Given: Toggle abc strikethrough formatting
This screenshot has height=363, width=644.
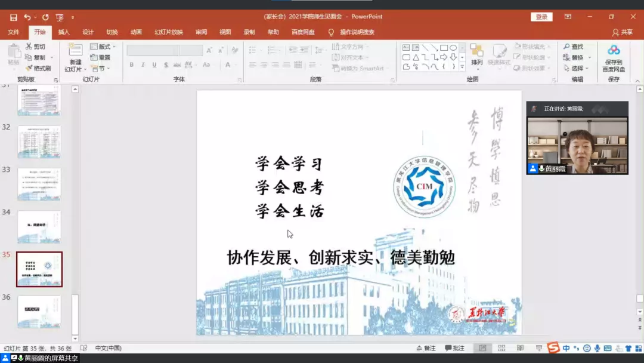Looking at the screenshot, I should (x=177, y=64).
